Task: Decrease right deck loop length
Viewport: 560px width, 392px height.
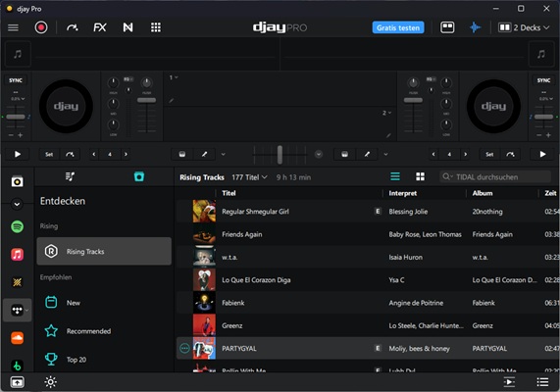Action: click(433, 154)
